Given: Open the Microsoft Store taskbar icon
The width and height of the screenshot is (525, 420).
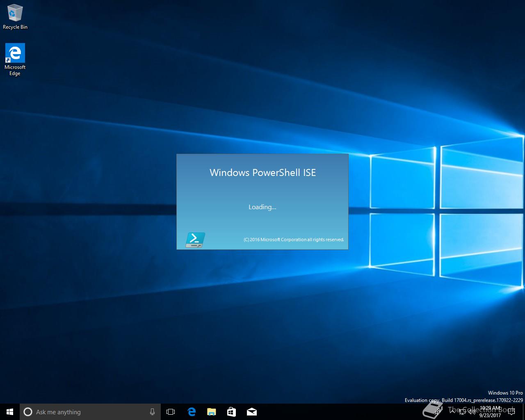Looking at the screenshot, I should pos(231,412).
